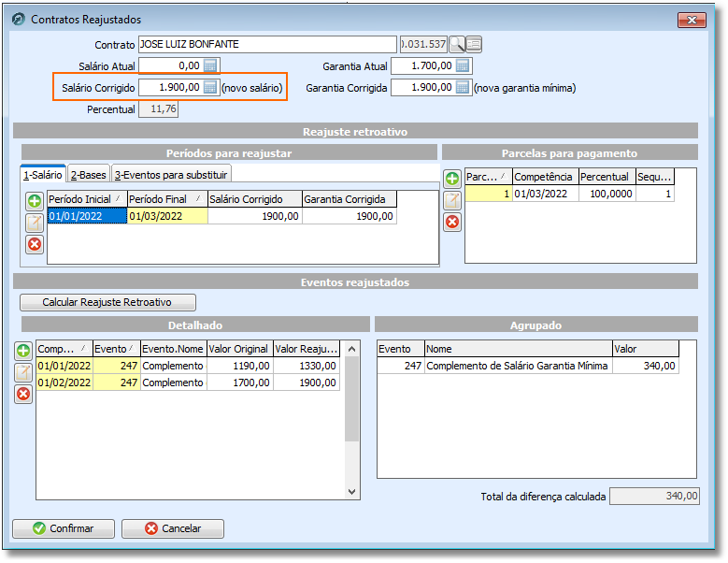Open calculator for Salário Atual field
728x563 pixels.
[210, 66]
